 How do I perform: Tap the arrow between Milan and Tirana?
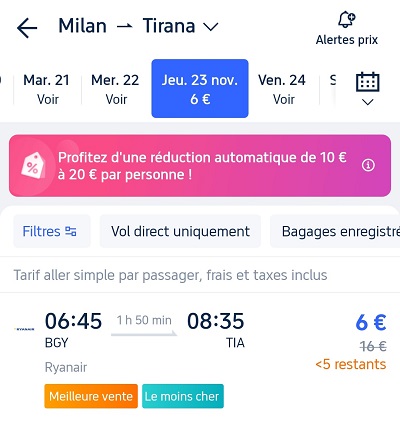tap(125, 26)
